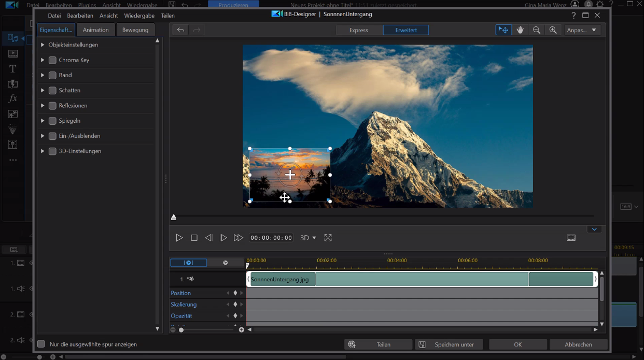Expand the Objekteinstellungen section
Screen dimensions: 644x360
[43, 45]
